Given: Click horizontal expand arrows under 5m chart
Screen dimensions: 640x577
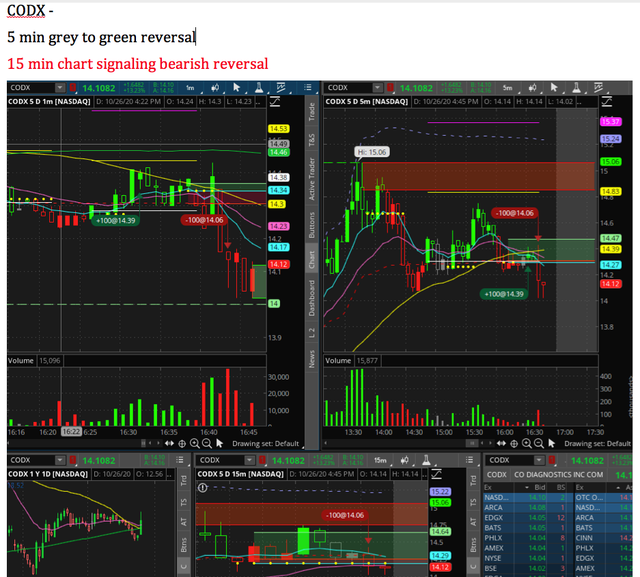Looking at the screenshot, I should tap(501, 444).
